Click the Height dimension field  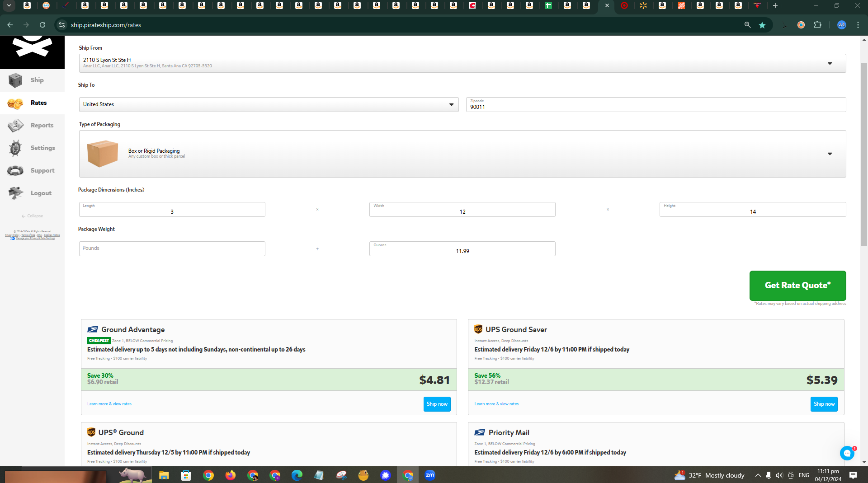[x=753, y=210]
